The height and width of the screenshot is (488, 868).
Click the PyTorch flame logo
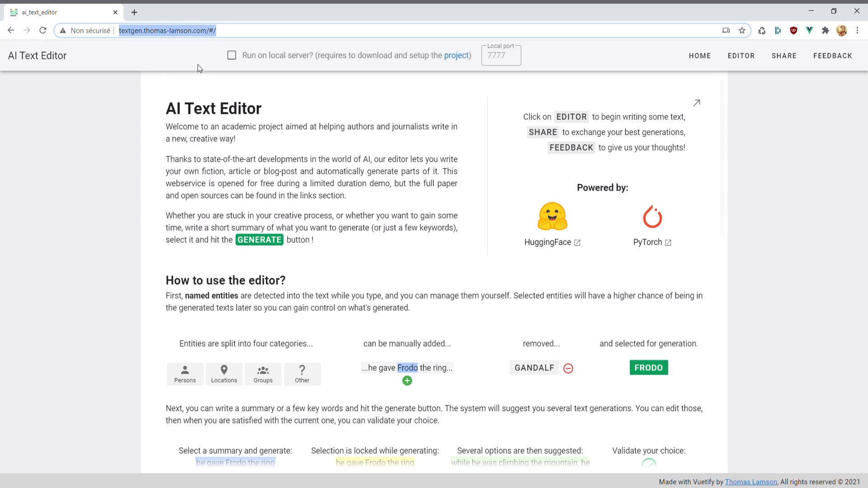(x=652, y=216)
